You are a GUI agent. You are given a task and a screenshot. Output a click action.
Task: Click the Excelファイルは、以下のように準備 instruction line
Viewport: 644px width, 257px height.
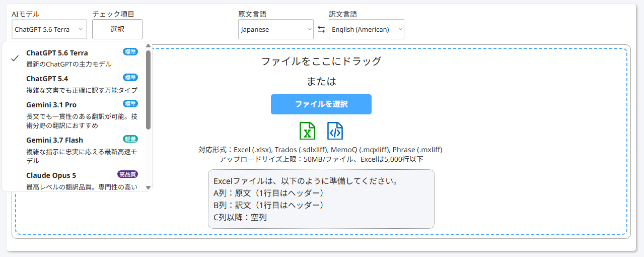[x=306, y=181]
